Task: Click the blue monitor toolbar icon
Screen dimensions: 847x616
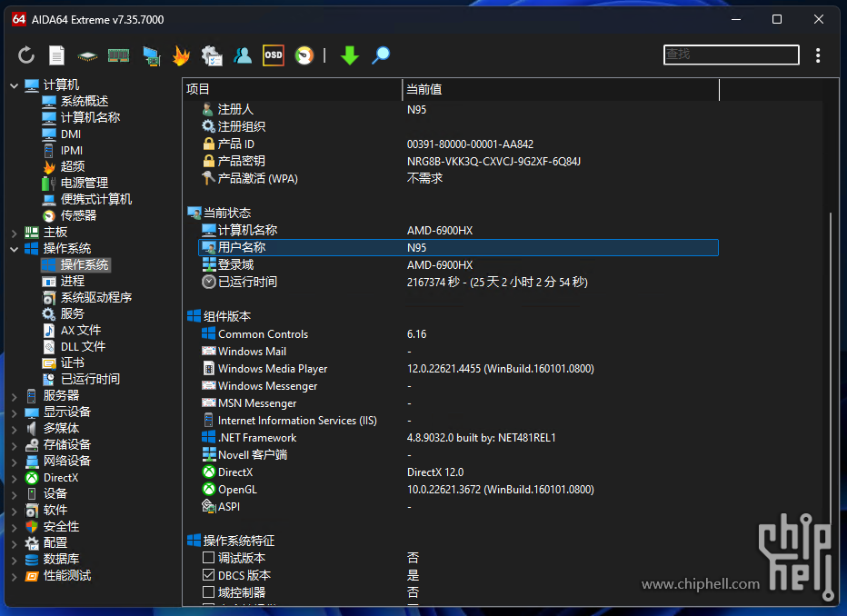Action: 152,55
